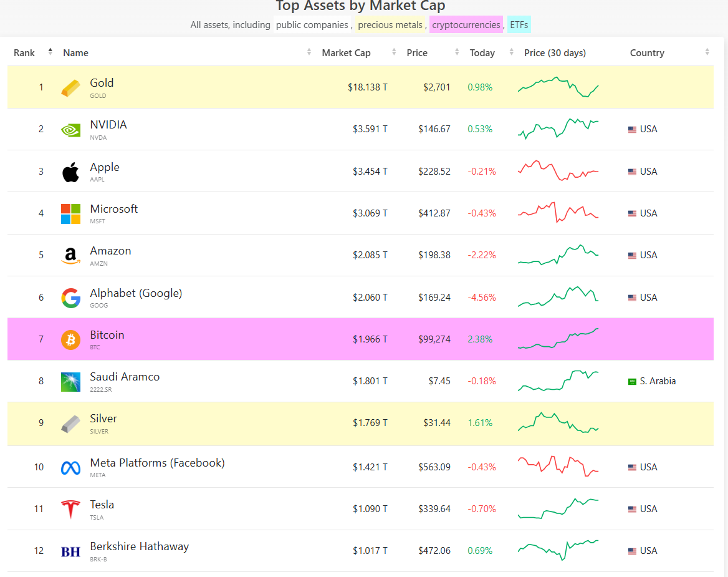728x577 pixels.
Task: Open the Bitcoin asset page link
Action: [x=107, y=335]
